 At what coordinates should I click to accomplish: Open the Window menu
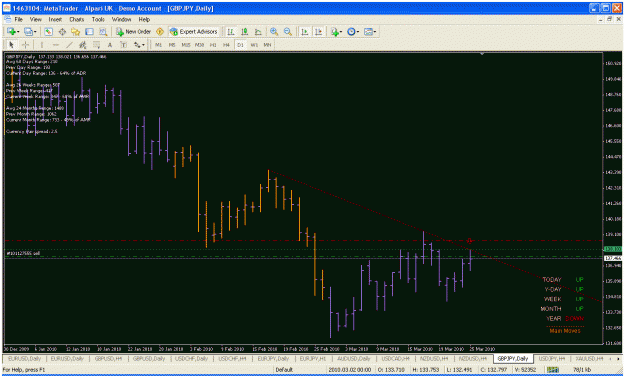(122, 19)
